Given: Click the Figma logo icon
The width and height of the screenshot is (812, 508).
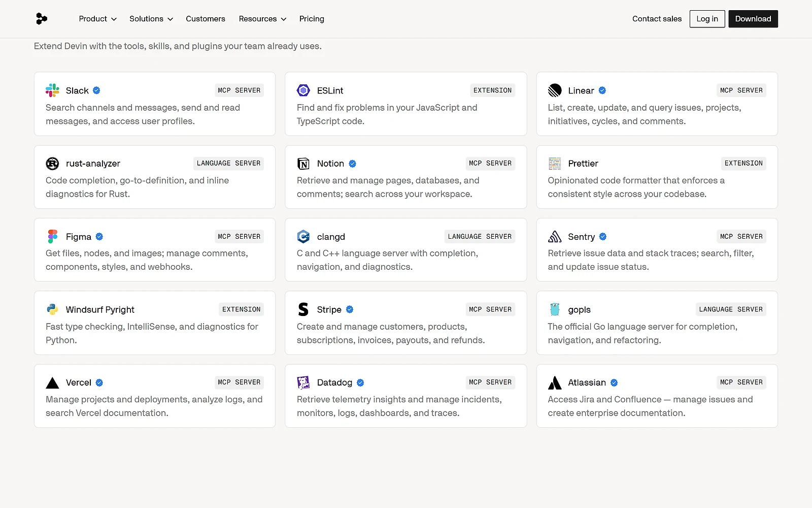Looking at the screenshot, I should 52,237.
